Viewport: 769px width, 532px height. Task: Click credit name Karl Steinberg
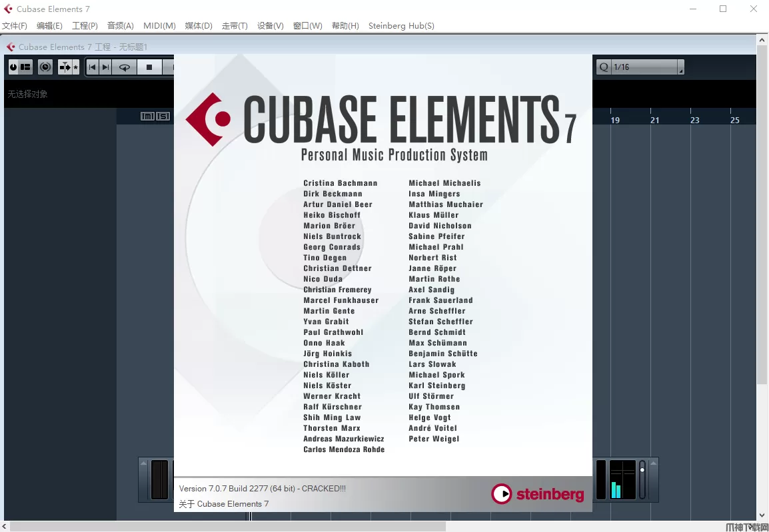[x=436, y=386]
